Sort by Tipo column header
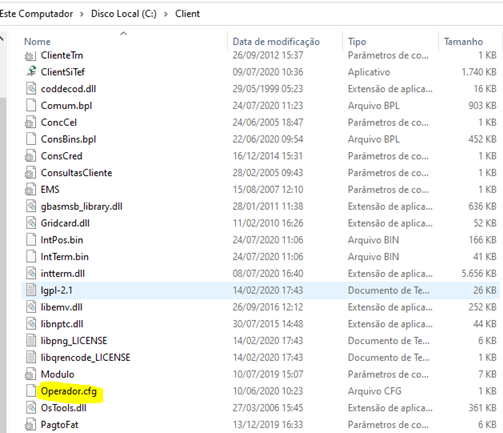This screenshot has height=433, width=503. click(357, 42)
